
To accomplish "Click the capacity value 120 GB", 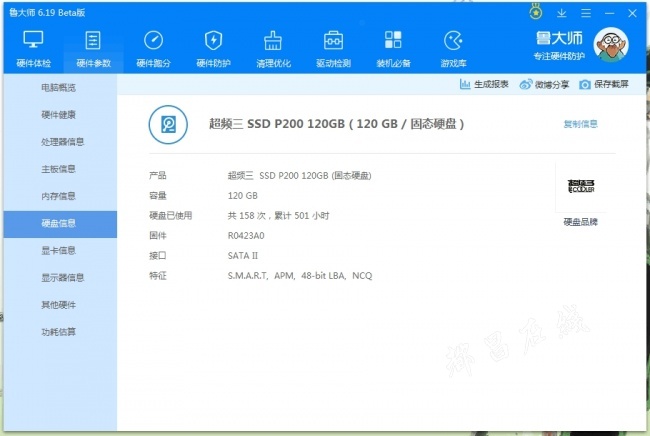I will 243,196.
